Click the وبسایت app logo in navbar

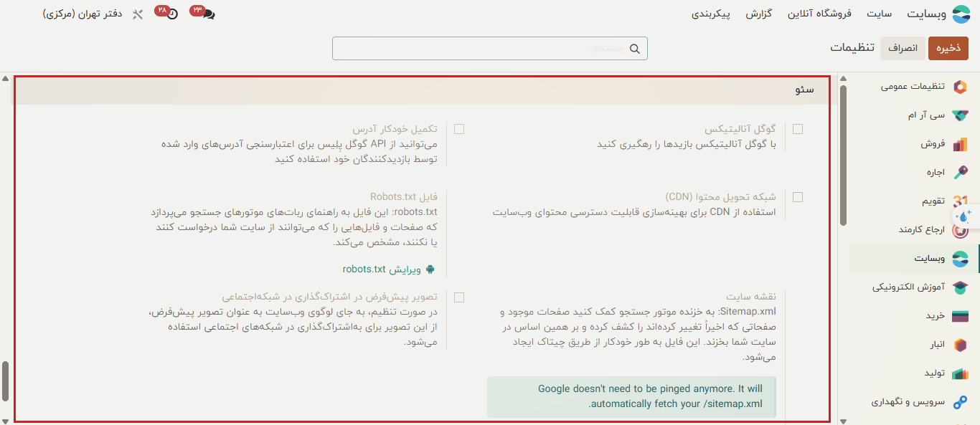click(x=960, y=14)
